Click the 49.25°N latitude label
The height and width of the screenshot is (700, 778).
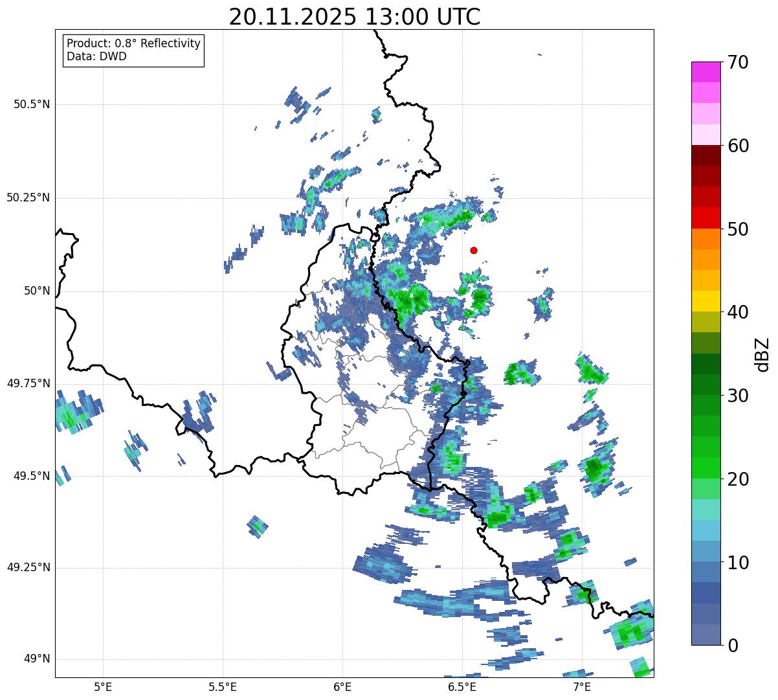point(28,567)
